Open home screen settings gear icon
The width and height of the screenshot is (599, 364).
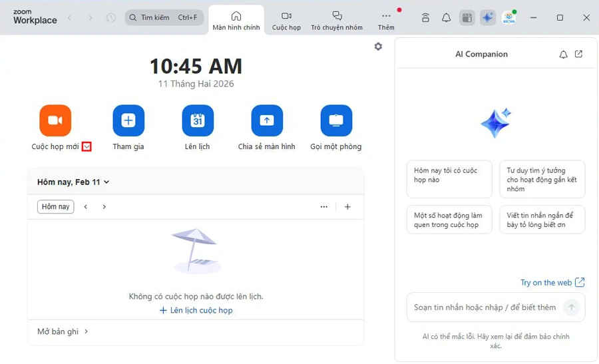[x=378, y=47]
